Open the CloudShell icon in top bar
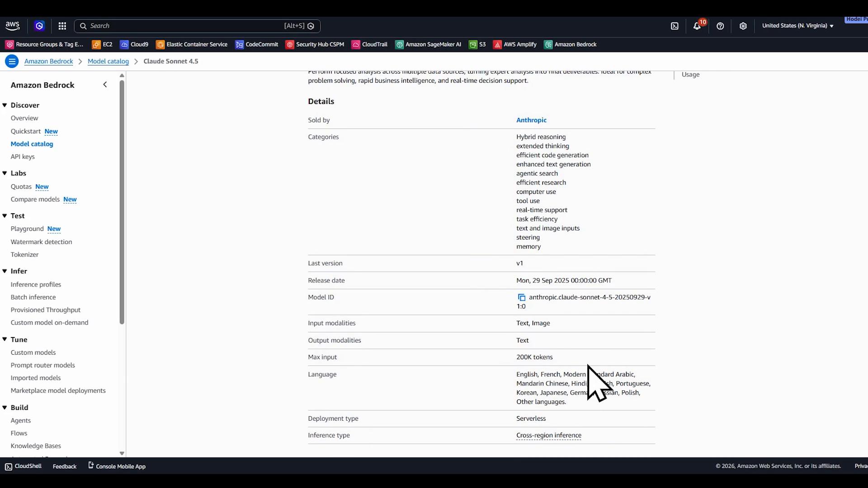The width and height of the screenshot is (868, 488). point(675,26)
